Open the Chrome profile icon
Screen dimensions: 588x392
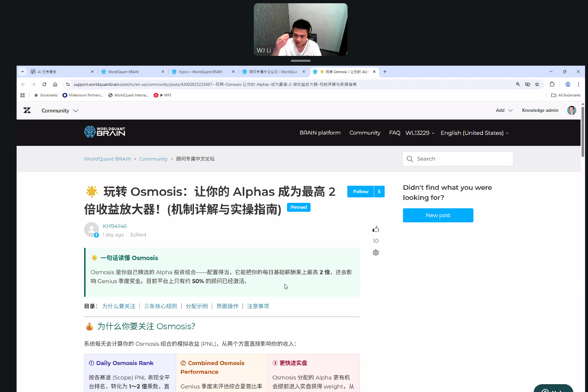point(568,84)
